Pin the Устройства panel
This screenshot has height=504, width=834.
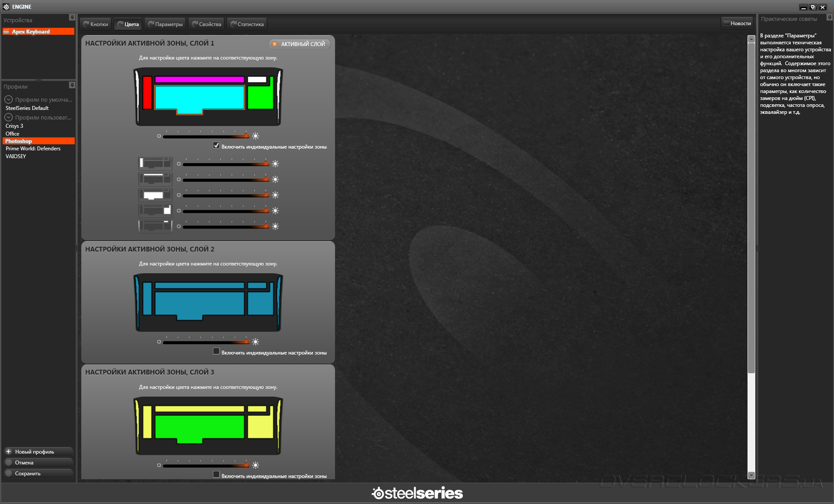tap(72, 18)
